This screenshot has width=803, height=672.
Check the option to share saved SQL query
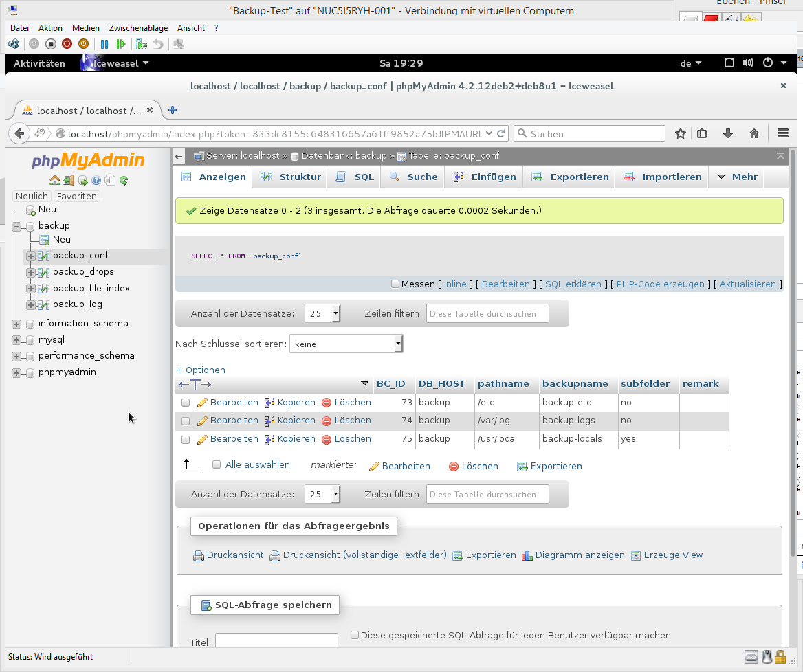(x=354, y=635)
